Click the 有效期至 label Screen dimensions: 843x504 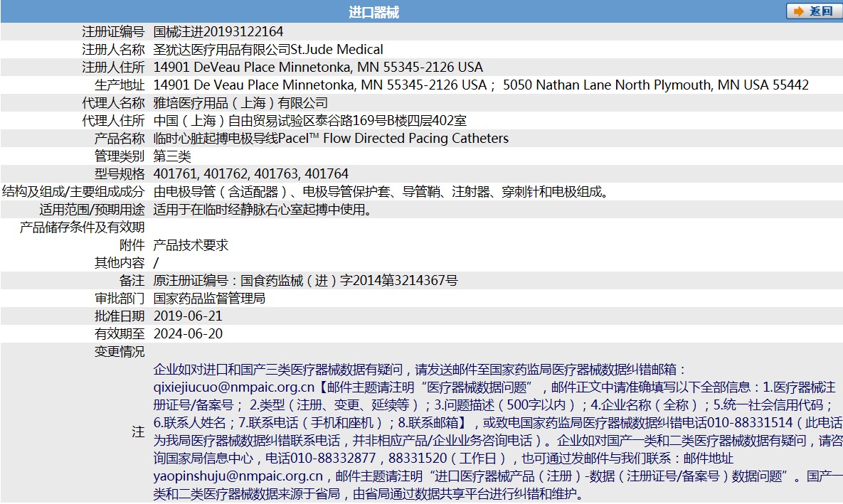(x=120, y=333)
